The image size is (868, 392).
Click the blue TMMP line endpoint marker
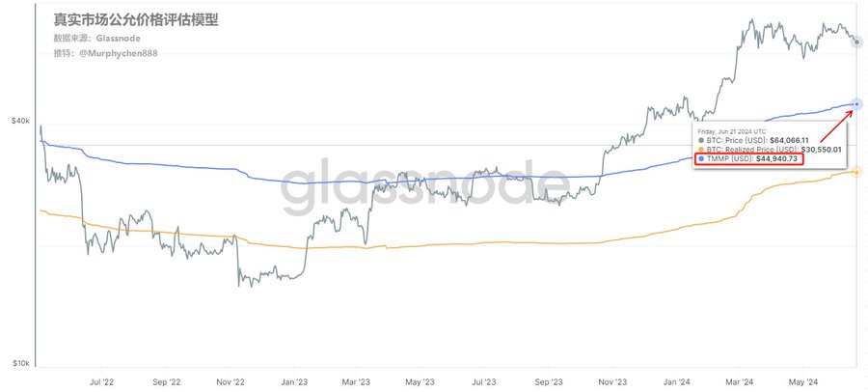point(856,103)
